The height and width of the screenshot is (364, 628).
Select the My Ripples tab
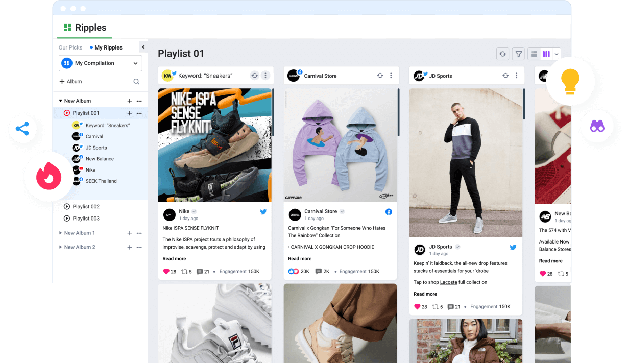(x=108, y=47)
